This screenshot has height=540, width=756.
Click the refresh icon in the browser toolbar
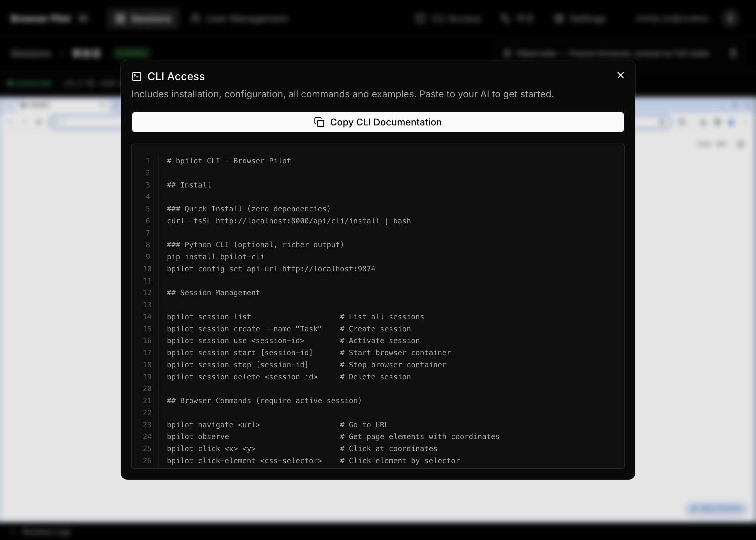[39, 122]
